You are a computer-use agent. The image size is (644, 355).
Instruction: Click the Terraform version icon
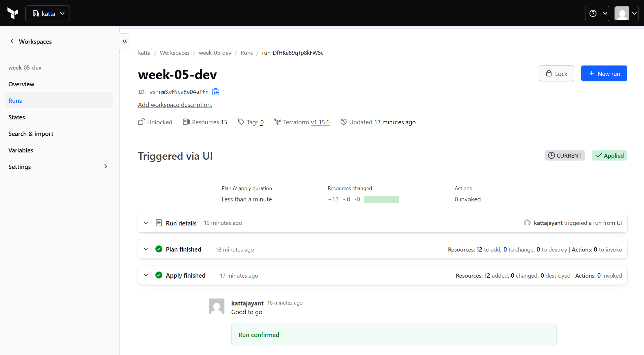[x=277, y=122]
